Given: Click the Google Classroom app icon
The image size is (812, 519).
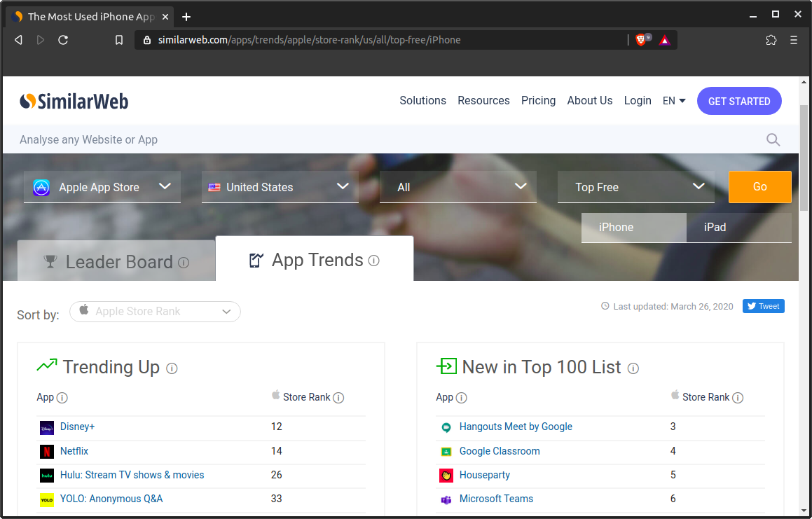Looking at the screenshot, I should (446, 452).
